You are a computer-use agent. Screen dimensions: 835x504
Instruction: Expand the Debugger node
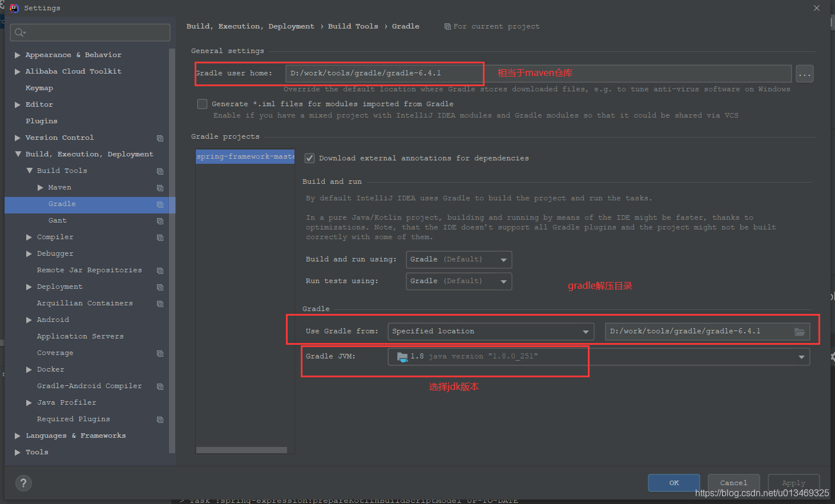point(29,254)
